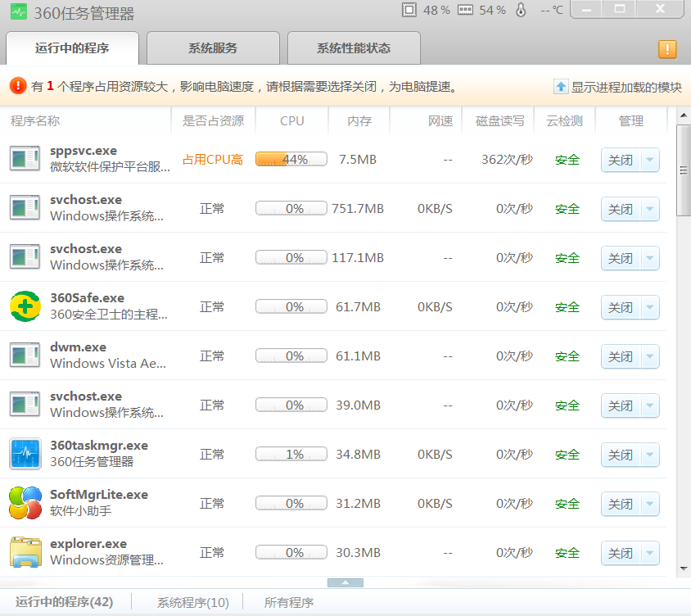Click the 362次/秒 disk read value
691x616 pixels.
(x=507, y=159)
